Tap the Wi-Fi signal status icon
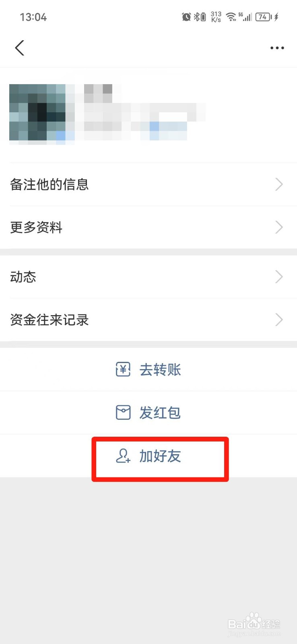 click(x=231, y=17)
